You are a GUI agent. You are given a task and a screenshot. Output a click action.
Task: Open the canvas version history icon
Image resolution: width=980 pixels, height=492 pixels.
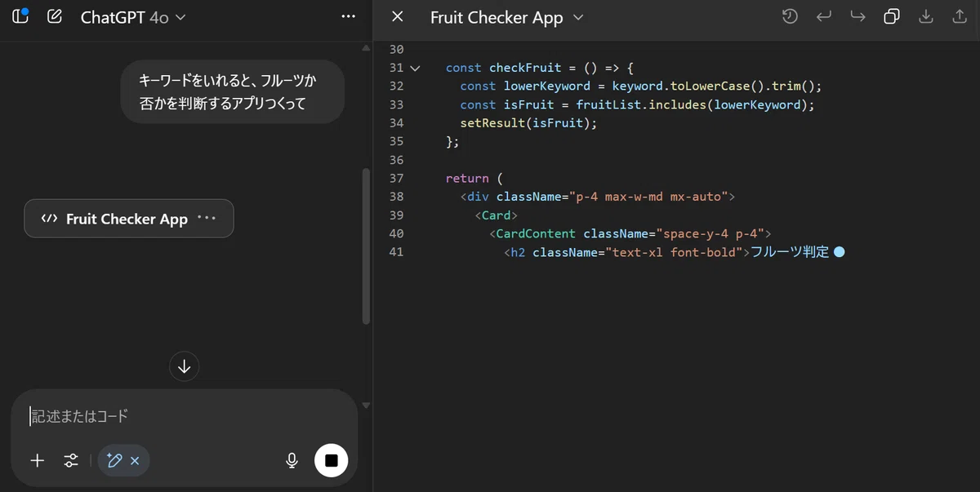point(790,16)
